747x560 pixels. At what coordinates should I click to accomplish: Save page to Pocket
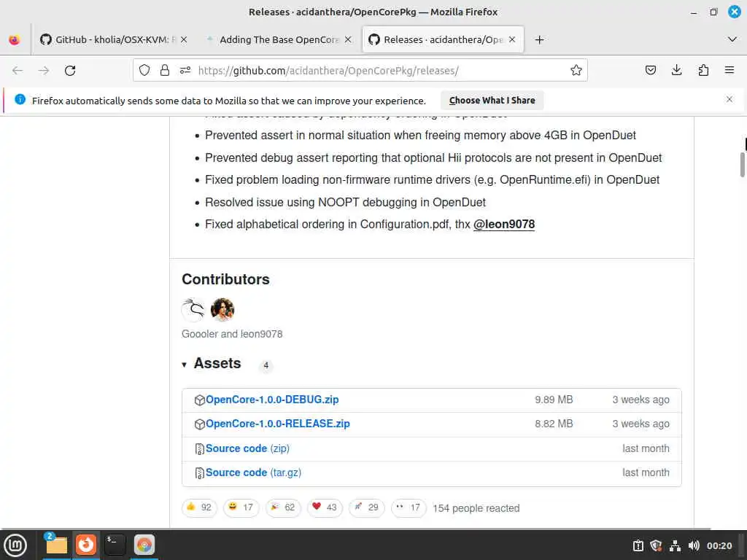650,71
